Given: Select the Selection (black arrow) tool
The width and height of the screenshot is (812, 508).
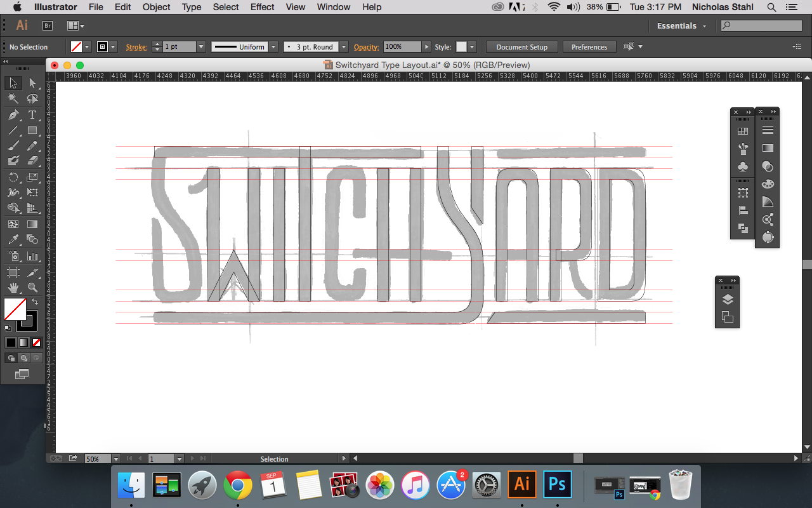Looking at the screenshot, I should (13, 83).
